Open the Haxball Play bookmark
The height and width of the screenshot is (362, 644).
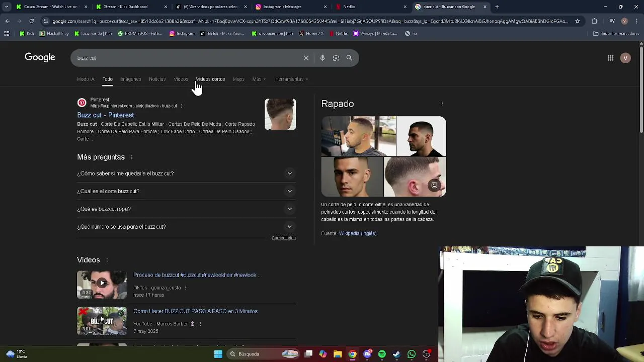click(54, 34)
